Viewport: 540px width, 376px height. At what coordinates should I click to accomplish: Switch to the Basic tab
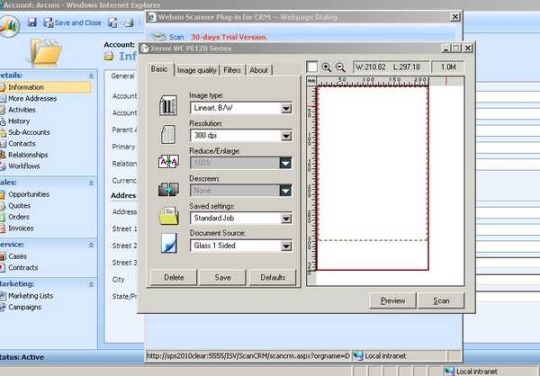pos(159,69)
